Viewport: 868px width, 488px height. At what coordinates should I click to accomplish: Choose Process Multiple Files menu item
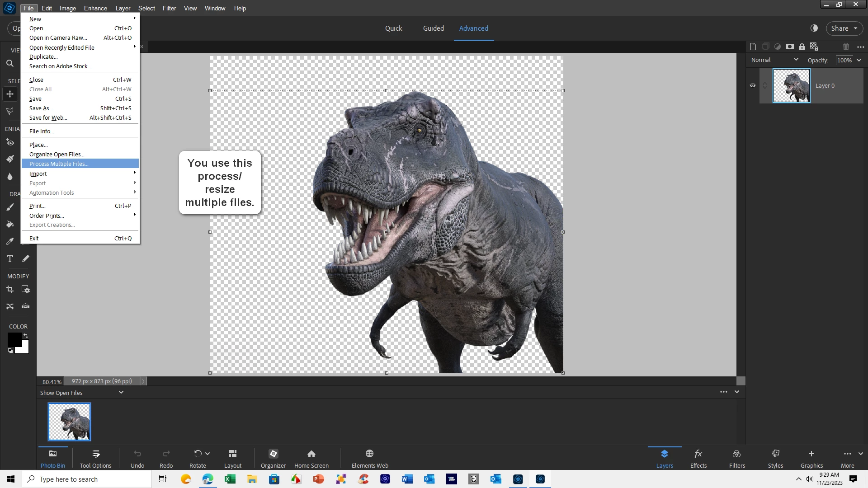(59, 164)
